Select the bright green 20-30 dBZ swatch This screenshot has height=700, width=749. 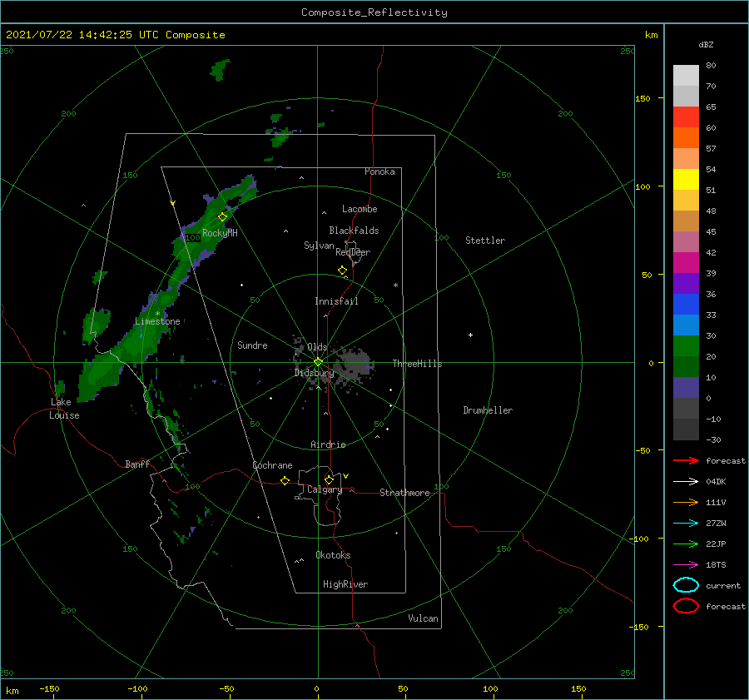coord(686,346)
